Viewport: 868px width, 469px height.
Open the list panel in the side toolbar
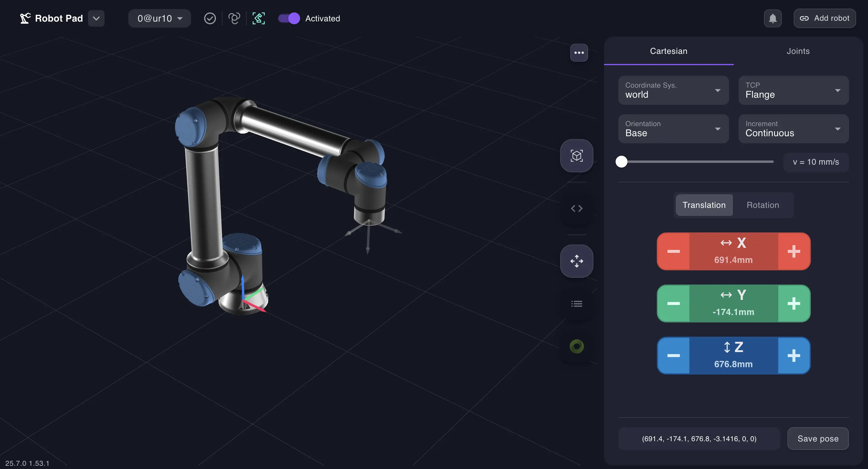click(x=576, y=303)
